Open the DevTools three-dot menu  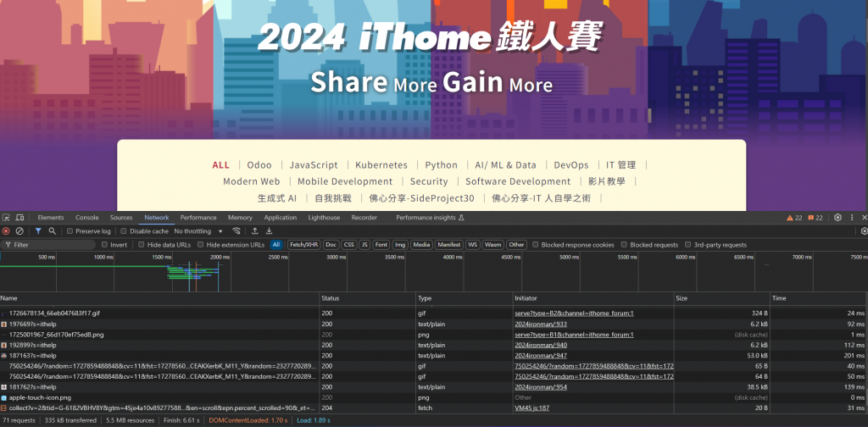852,218
